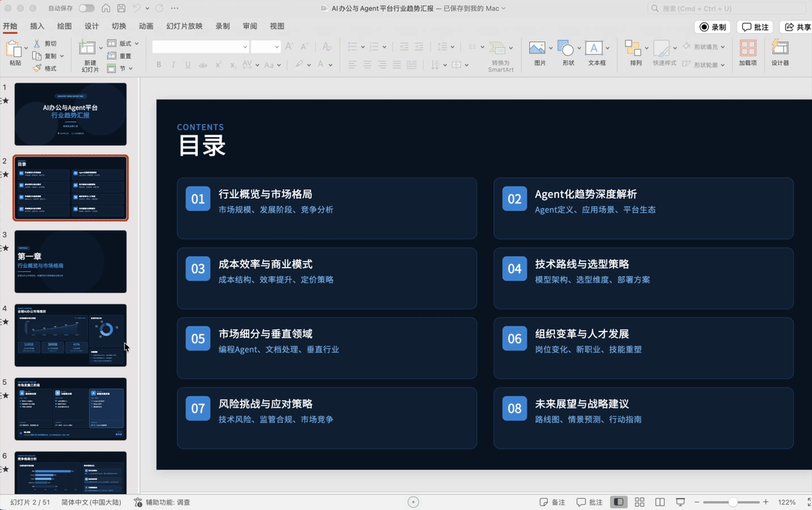
Task: Click the Reset (重置) slide icon
Action: coord(111,56)
